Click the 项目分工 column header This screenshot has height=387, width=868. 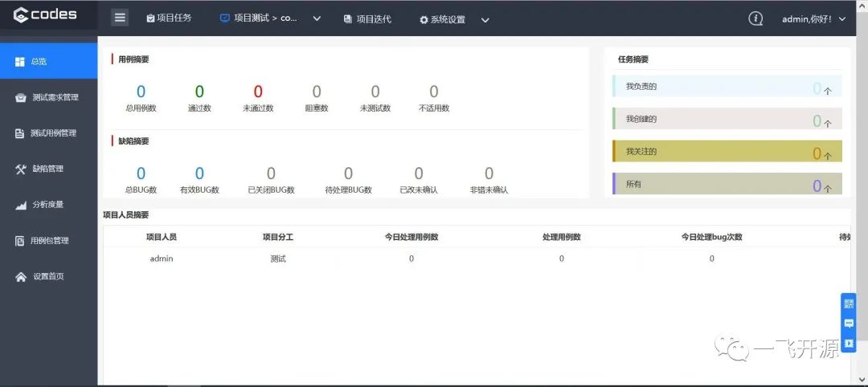(278, 237)
